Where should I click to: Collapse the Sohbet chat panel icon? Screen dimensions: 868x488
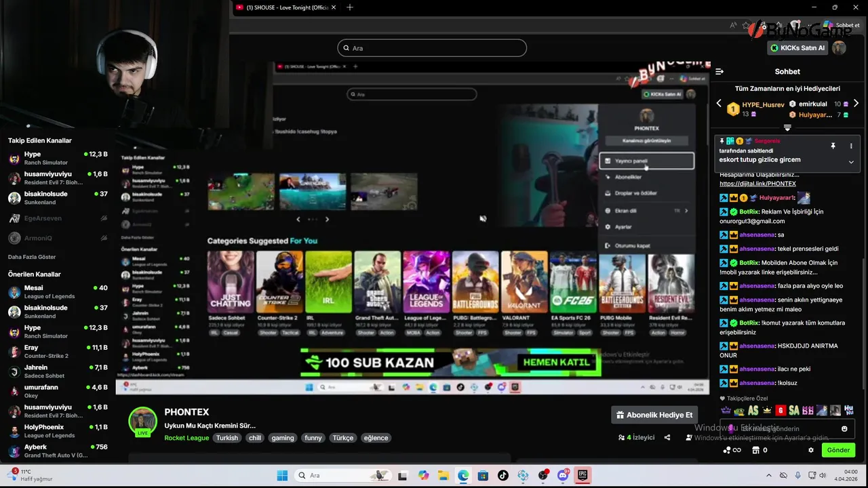click(x=719, y=71)
